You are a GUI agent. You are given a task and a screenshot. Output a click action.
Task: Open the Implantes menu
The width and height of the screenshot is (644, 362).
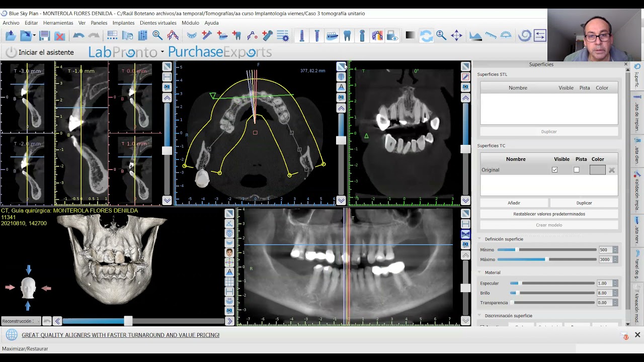pos(124,23)
